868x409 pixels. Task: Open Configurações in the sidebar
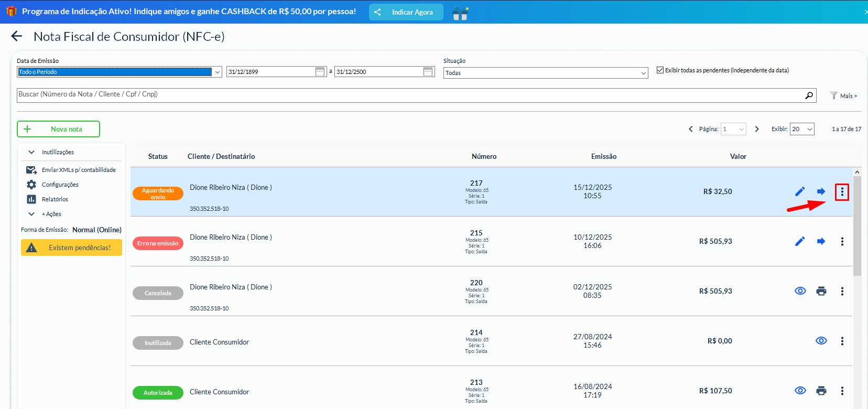coord(60,185)
